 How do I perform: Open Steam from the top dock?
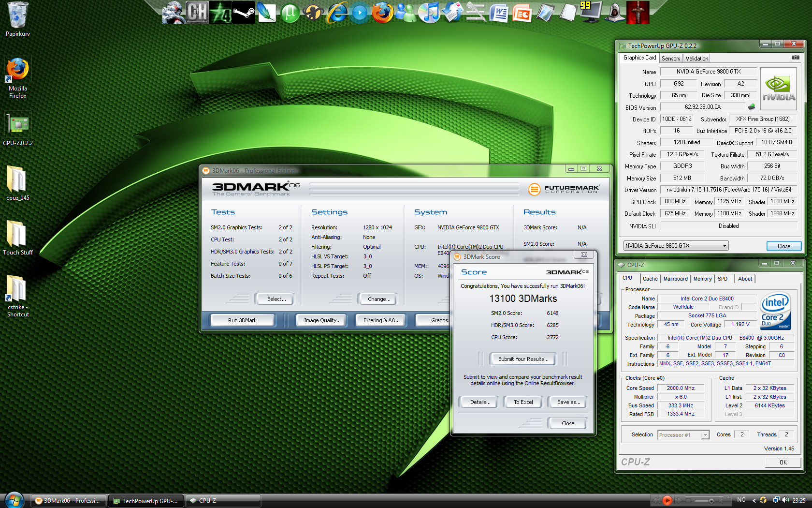click(243, 13)
